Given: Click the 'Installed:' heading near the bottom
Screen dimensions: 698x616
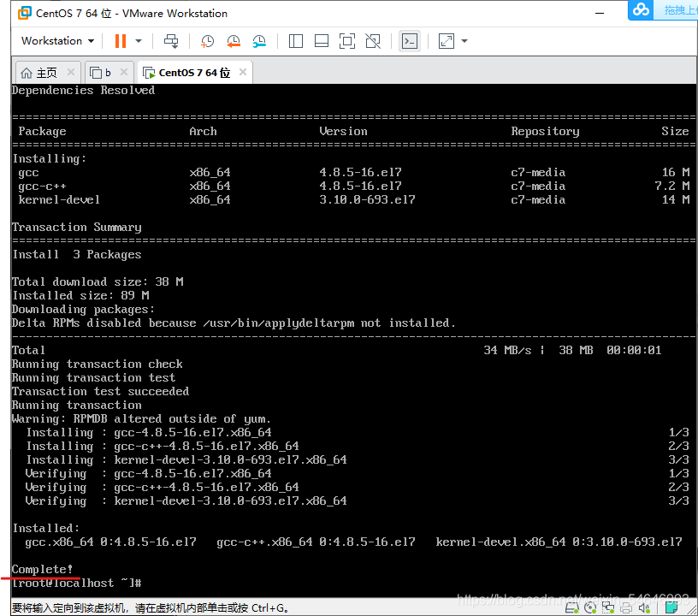Looking at the screenshot, I should click(x=46, y=529).
